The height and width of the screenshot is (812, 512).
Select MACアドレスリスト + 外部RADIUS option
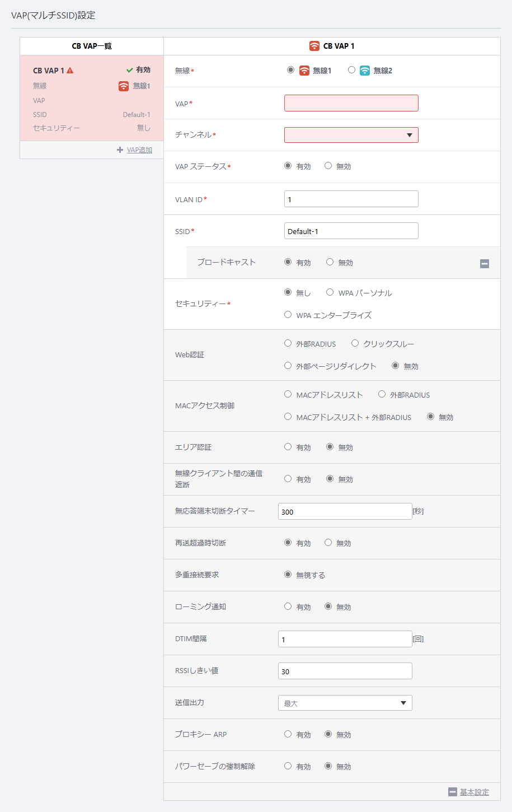288,417
